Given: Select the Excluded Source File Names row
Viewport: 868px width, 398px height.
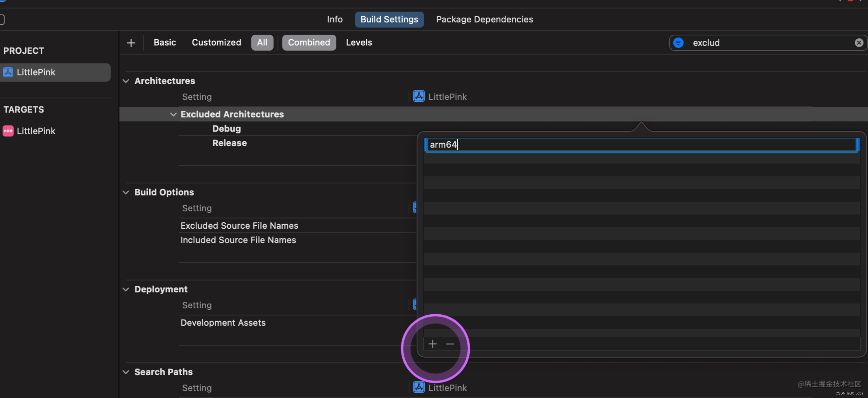Looking at the screenshot, I should point(239,226).
